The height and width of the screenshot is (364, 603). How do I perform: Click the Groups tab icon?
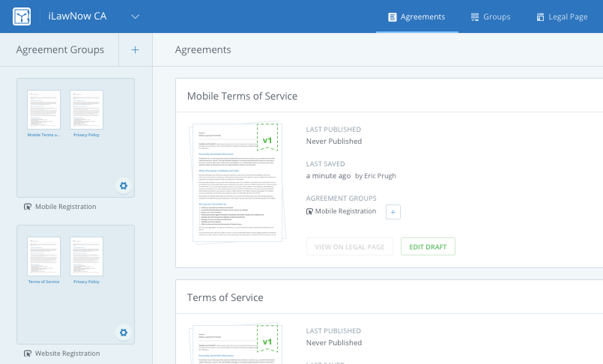475,17
